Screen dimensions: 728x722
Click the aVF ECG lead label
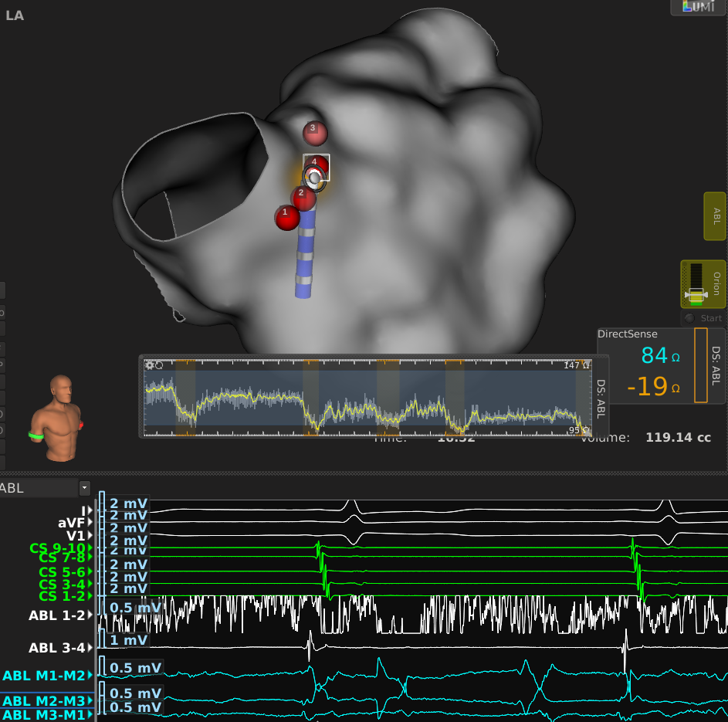point(70,523)
